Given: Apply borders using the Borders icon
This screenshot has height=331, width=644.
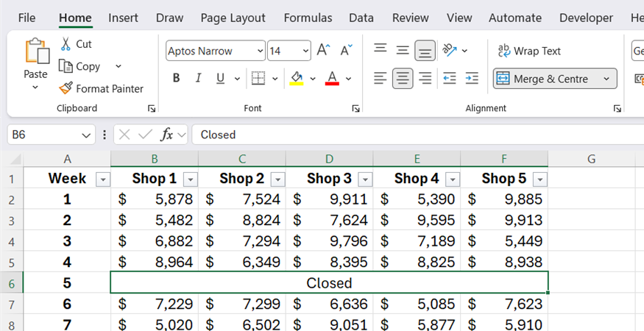Looking at the screenshot, I should pos(258,78).
